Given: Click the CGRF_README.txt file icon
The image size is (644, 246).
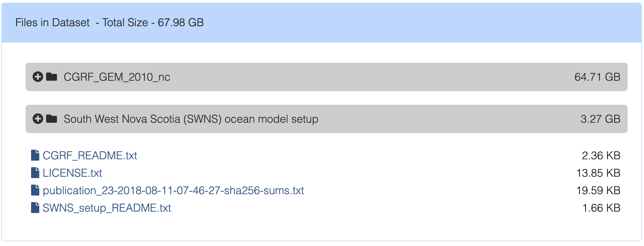Looking at the screenshot, I should tap(35, 155).
